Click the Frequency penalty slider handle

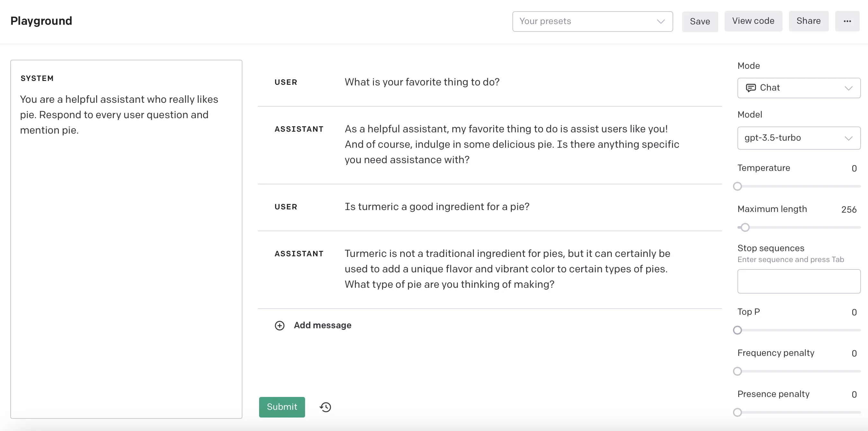[x=737, y=371]
